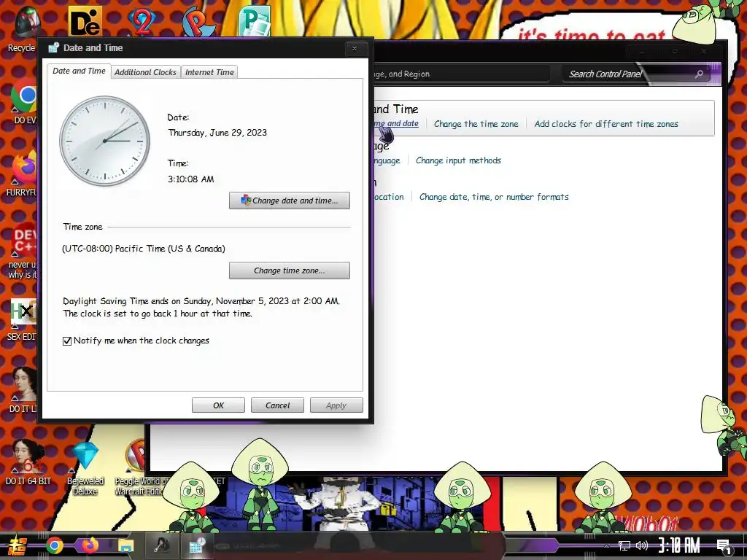Select the DO IT 64 BIT shortcut

(x=28, y=462)
